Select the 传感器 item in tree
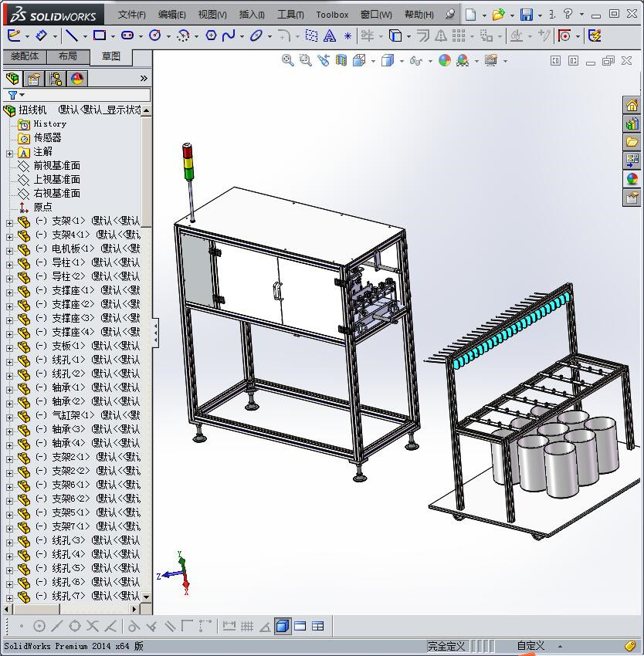Screen dimensions: 644x656 [x=47, y=137]
